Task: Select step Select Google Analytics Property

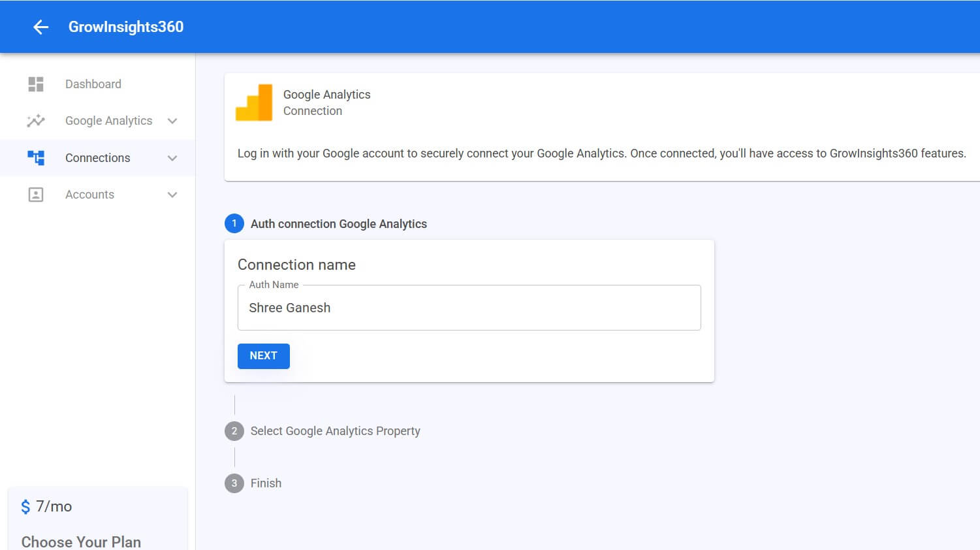Action: (x=335, y=431)
